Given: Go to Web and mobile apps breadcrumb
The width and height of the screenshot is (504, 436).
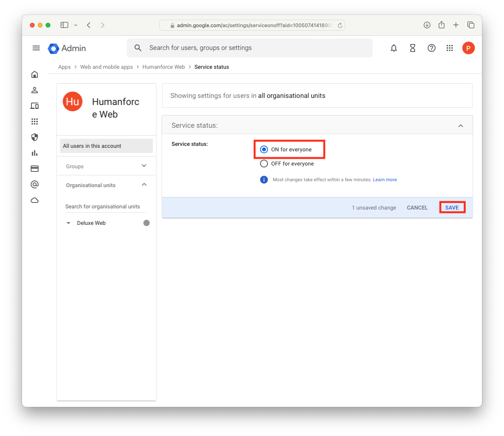Looking at the screenshot, I should pos(107,67).
